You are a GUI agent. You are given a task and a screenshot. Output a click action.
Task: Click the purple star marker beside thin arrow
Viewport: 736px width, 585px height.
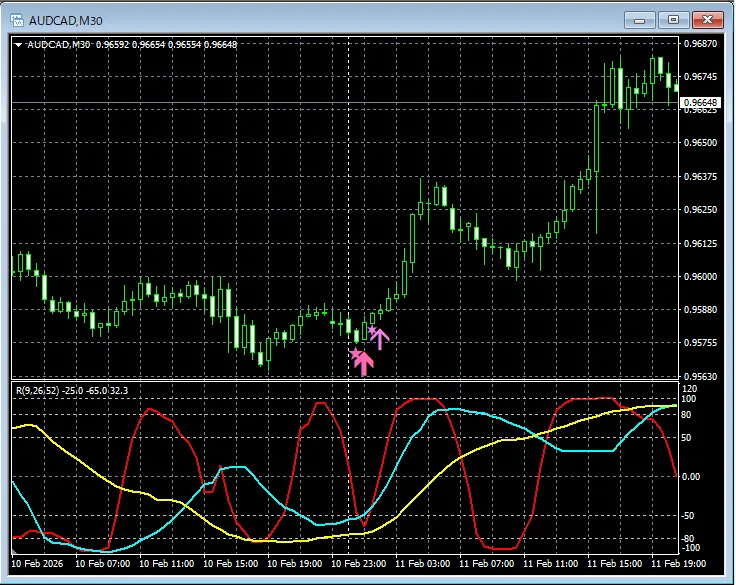372,330
